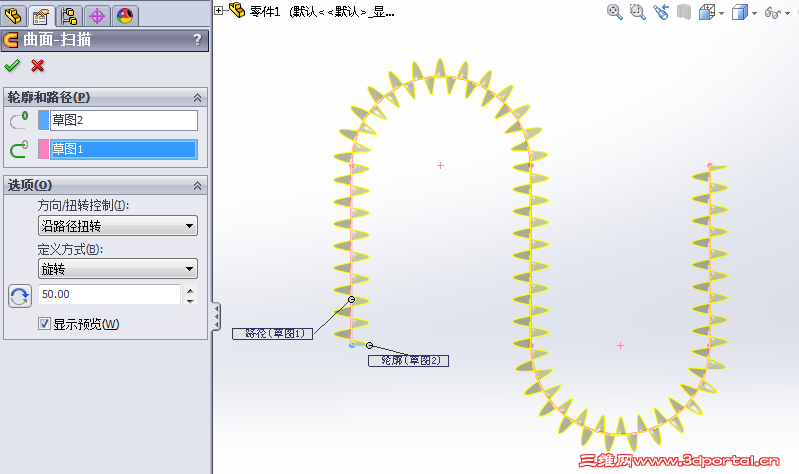799x474 pixels.
Task: Open the Display Style dropdown arrow
Action: 754,14
